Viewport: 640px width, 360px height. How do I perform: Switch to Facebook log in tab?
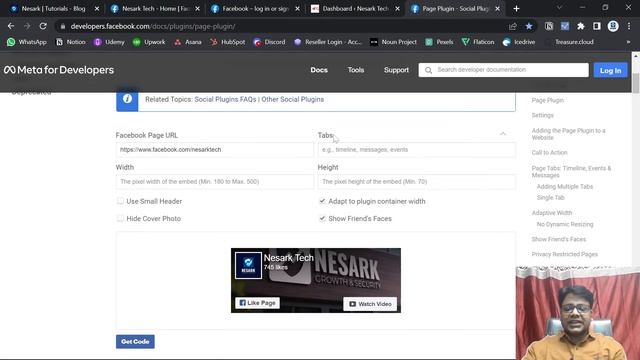point(255,9)
